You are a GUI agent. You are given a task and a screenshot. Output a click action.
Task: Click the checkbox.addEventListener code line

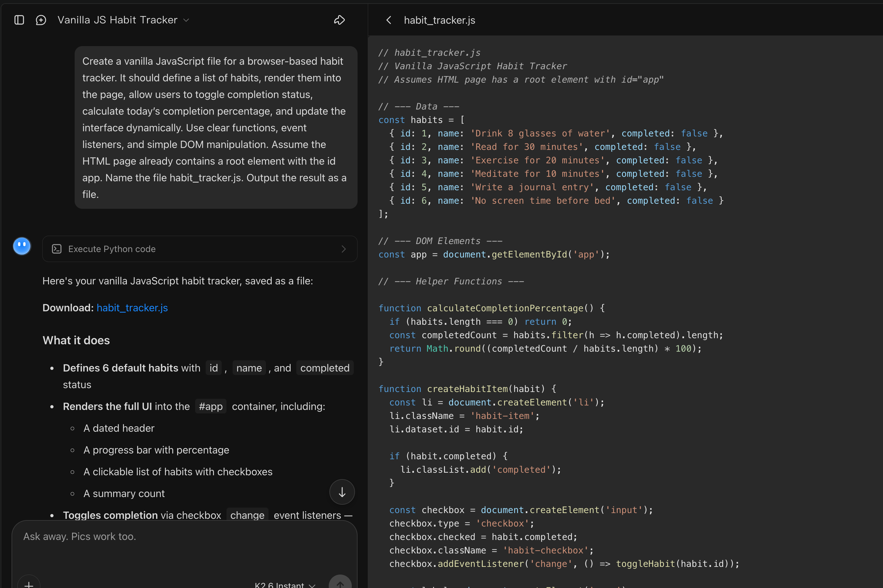click(564, 563)
